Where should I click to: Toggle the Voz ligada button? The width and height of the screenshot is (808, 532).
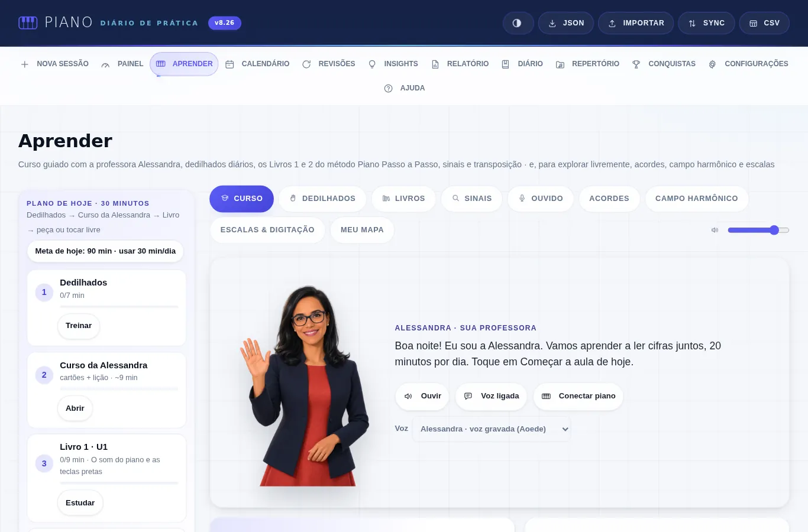coord(492,396)
